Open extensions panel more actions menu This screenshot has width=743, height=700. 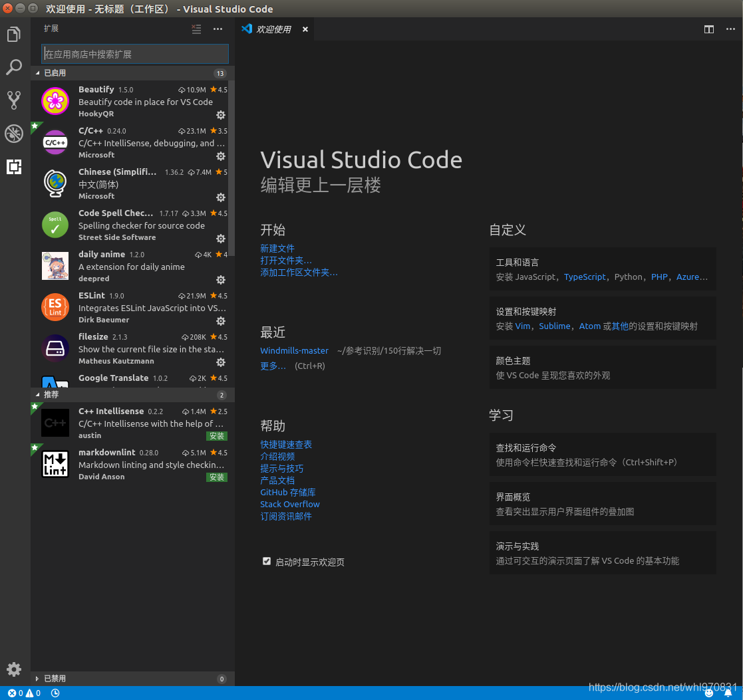click(x=218, y=29)
